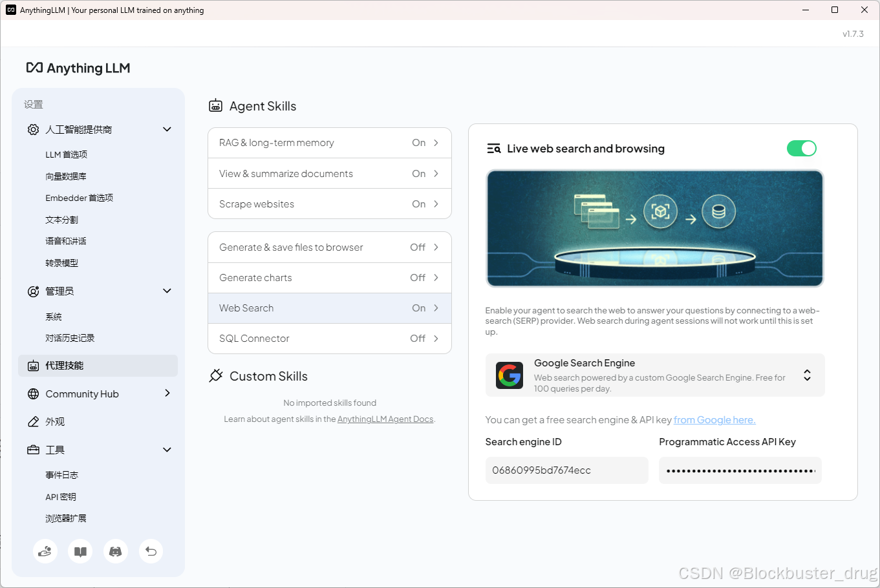
Task: Click the 'No imported skills found' text
Action: 330,403
